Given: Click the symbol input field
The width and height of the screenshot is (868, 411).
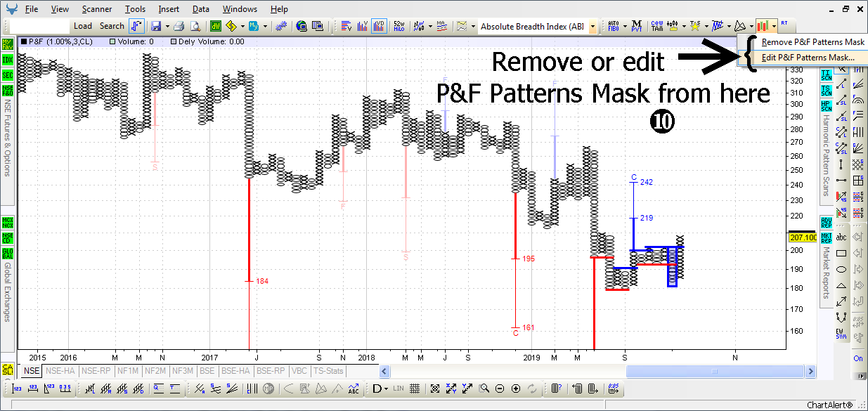Looking at the screenshot, I should click(39, 26).
